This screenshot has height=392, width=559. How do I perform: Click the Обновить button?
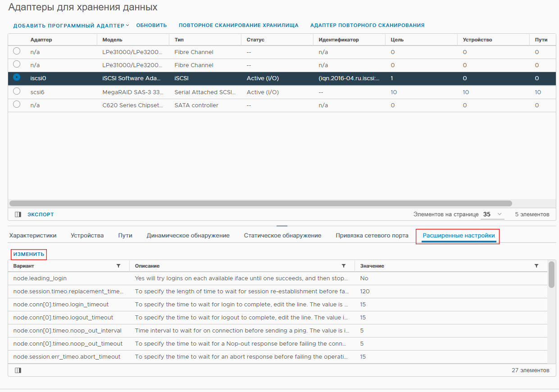pyautogui.click(x=152, y=26)
